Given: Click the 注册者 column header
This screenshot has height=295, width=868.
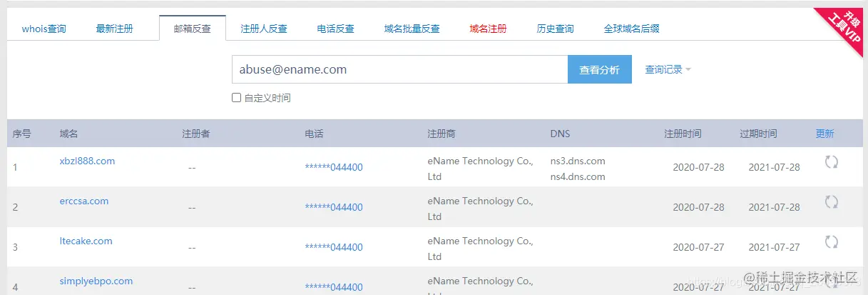Looking at the screenshot, I should pyautogui.click(x=196, y=134).
